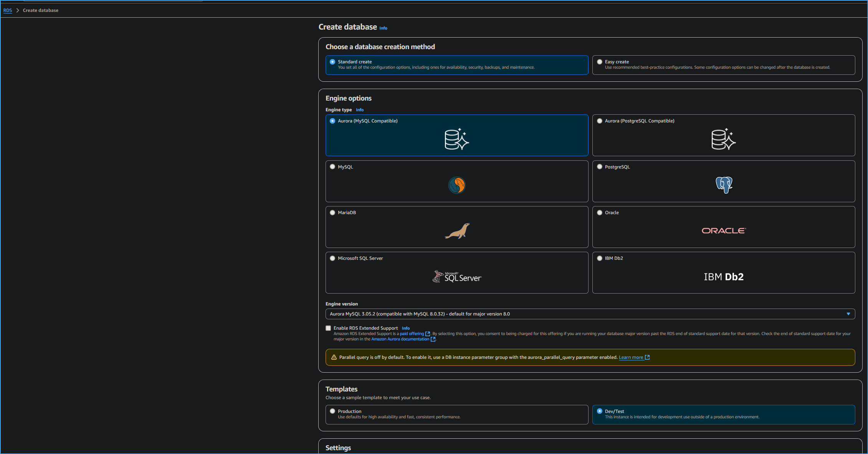This screenshot has height=454, width=868.
Task: Click the PostgreSQL elephant logo
Action: pyautogui.click(x=724, y=185)
